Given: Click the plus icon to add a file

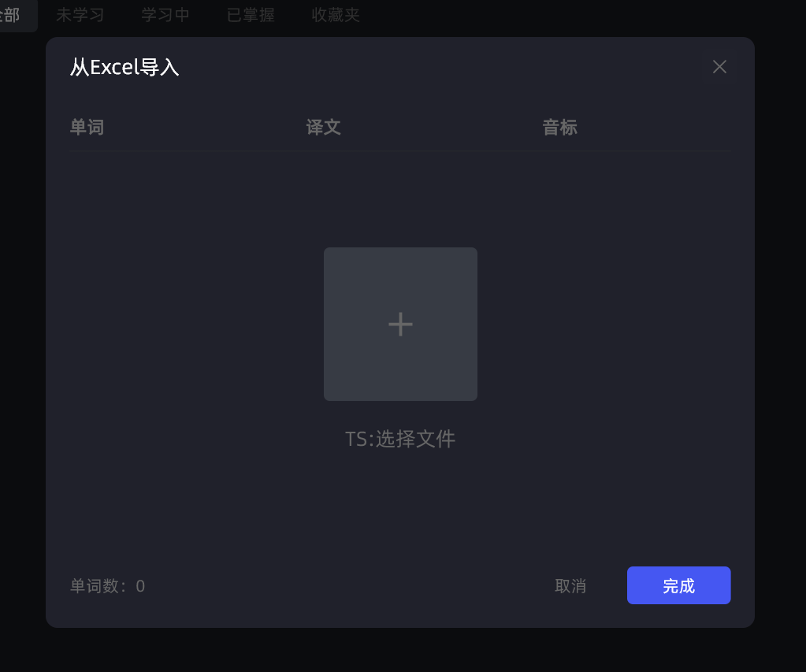Looking at the screenshot, I should pos(400,325).
